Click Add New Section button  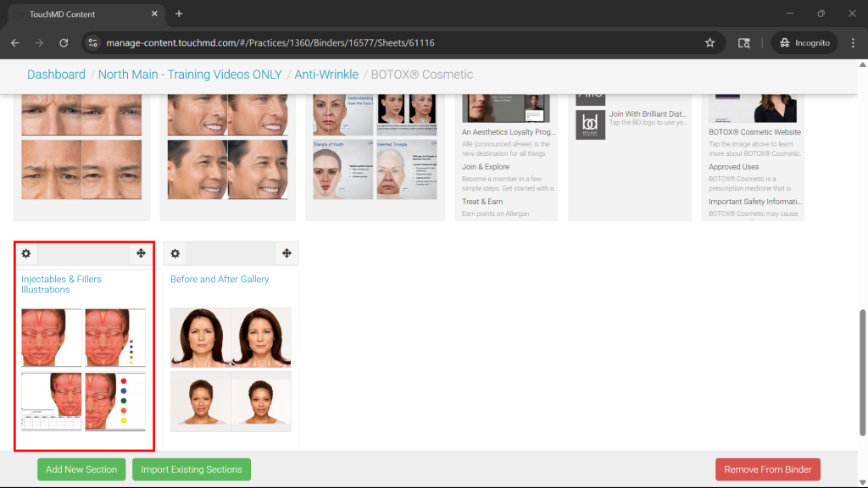(x=81, y=469)
